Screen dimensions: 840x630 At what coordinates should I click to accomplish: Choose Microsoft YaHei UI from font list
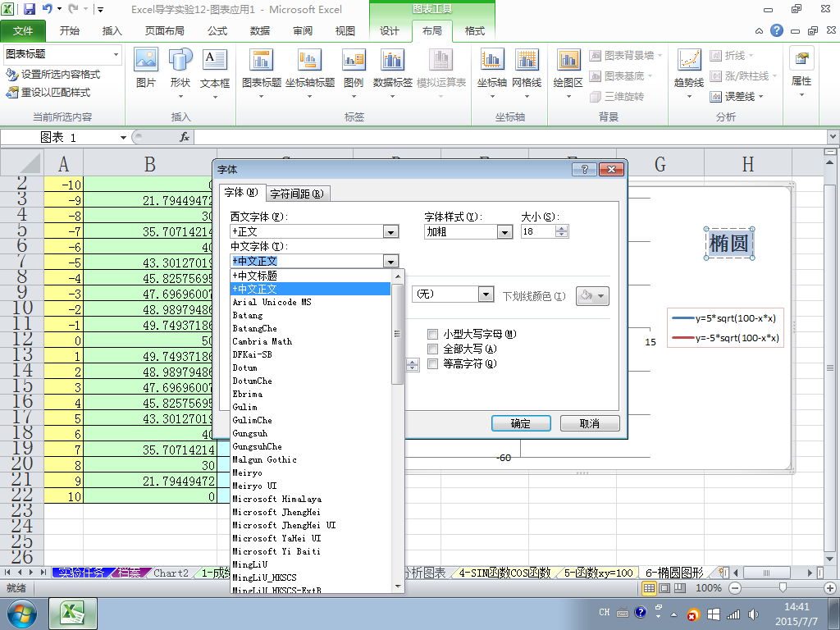[311, 538]
